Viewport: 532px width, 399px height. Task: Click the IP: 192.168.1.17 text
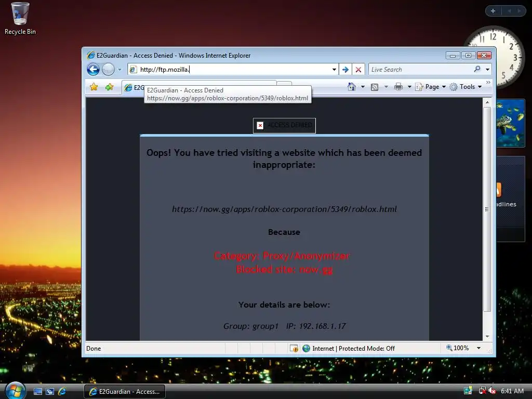tap(316, 326)
